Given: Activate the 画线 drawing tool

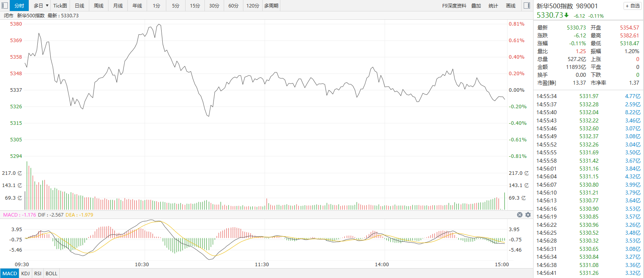Looking at the screenshot, I should coord(510,6).
